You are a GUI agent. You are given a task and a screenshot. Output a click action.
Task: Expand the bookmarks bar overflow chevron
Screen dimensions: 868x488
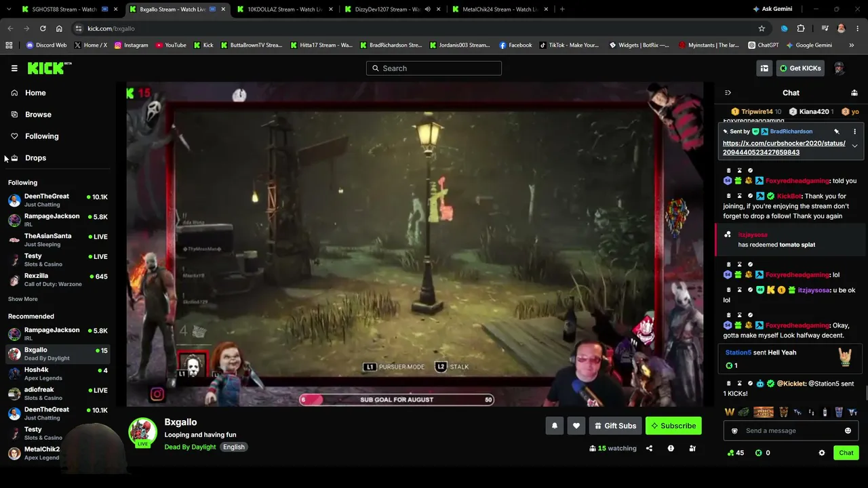pos(852,45)
